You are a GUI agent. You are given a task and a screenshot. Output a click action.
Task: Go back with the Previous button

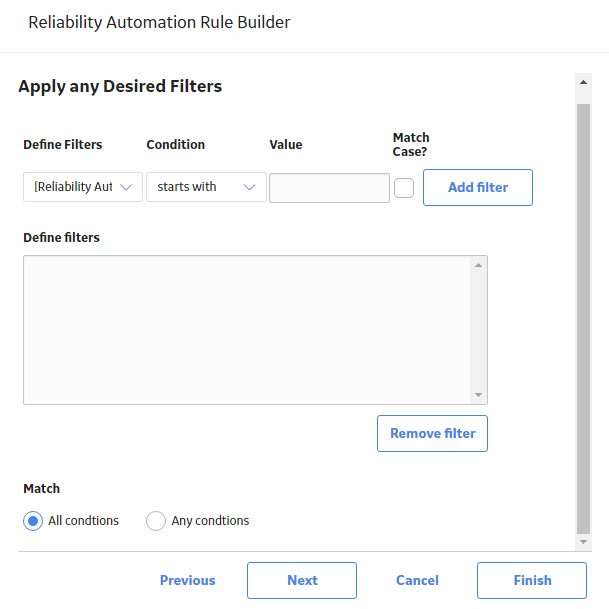188,580
